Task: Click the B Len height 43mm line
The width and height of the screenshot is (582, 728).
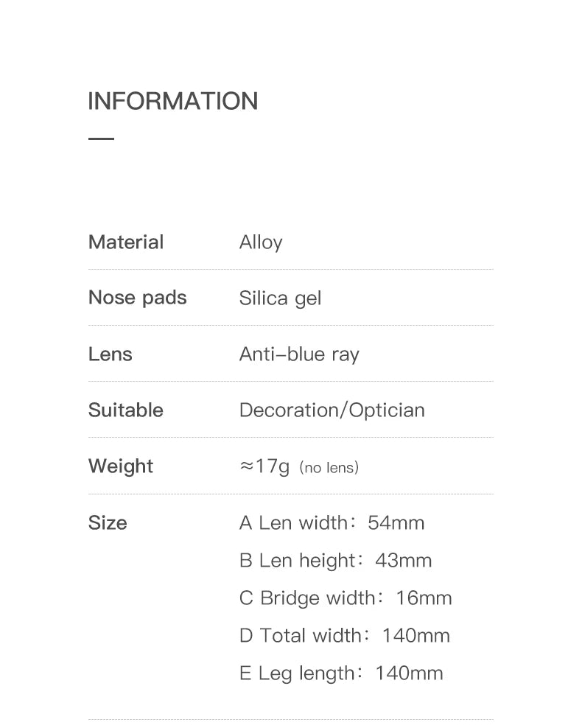Action: click(336, 561)
